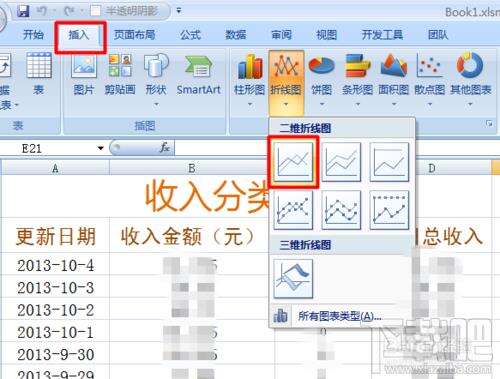The width and height of the screenshot is (500, 379).
Task: Open the quick access toolbar customize dropdown
Action: click(179, 11)
